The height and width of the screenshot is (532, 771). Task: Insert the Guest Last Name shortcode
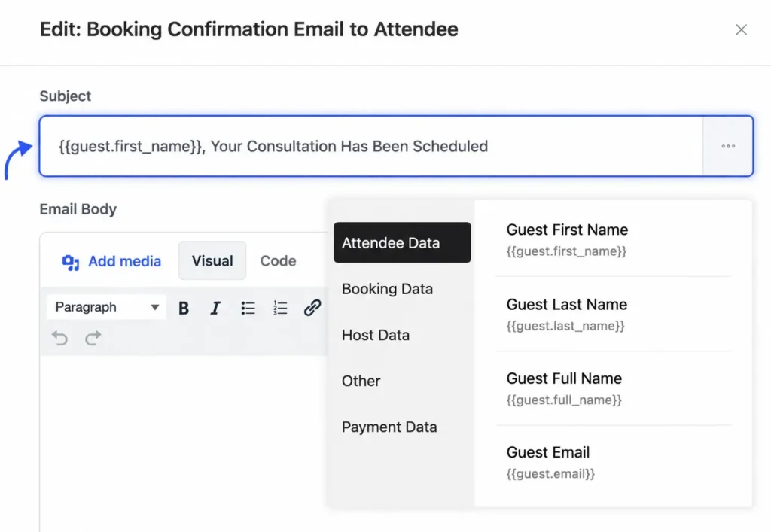pyautogui.click(x=613, y=314)
